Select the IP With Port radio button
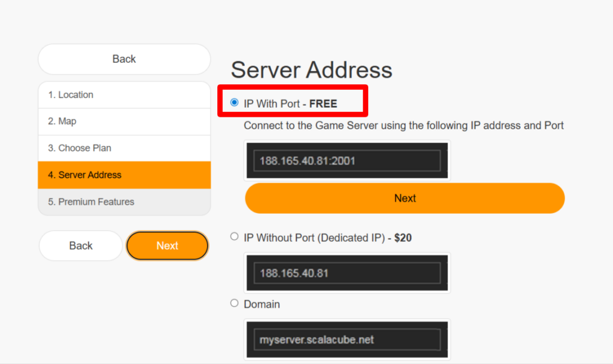 235,103
